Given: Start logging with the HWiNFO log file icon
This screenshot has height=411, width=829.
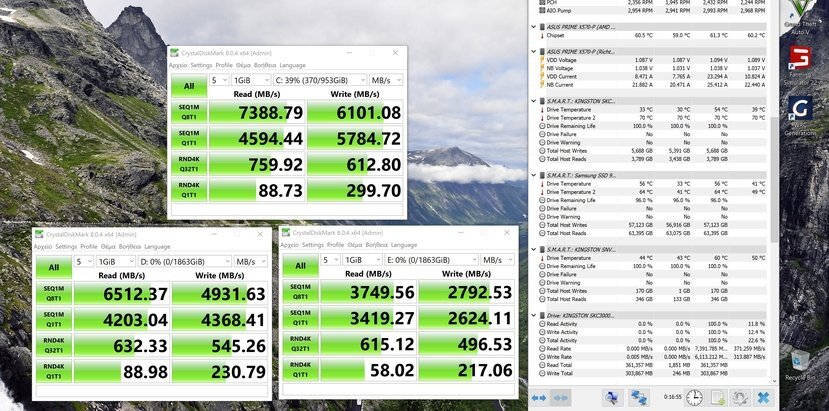Looking at the screenshot, I should point(717,397).
